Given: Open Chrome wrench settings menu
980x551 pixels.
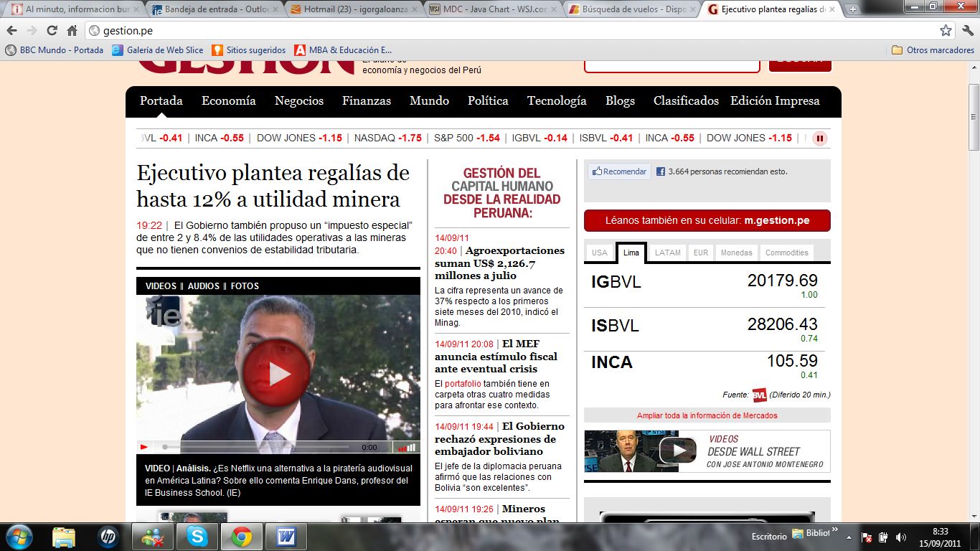Looking at the screenshot, I should (x=966, y=31).
